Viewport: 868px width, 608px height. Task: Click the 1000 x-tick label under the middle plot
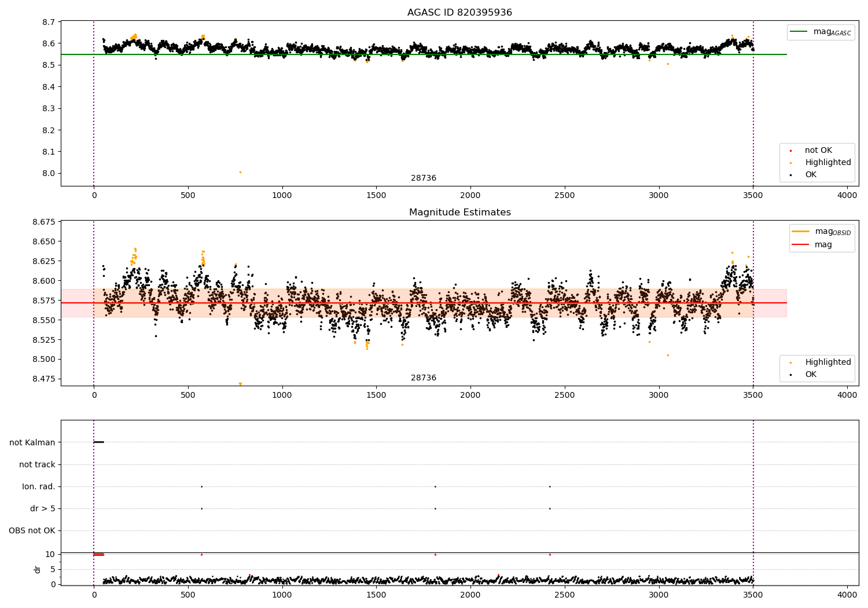(282, 395)
